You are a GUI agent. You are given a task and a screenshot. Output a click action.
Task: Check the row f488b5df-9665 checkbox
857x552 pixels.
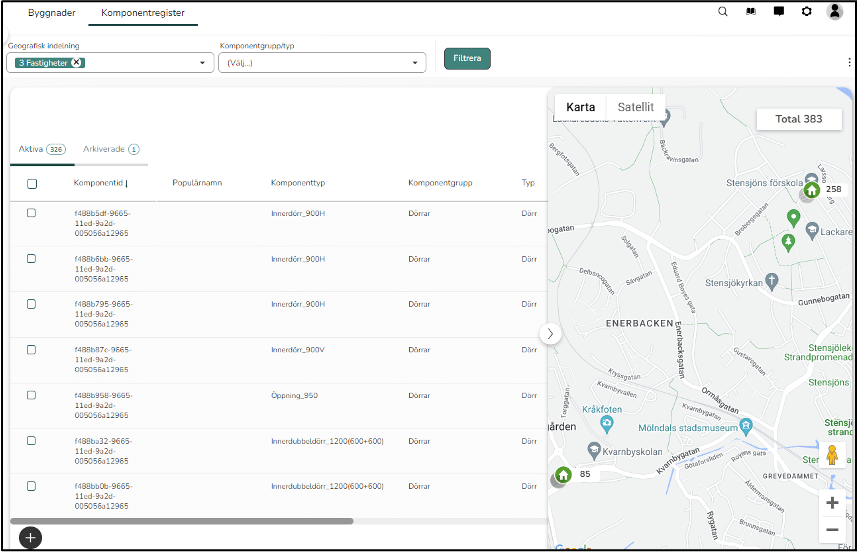[x=32, y=213]
